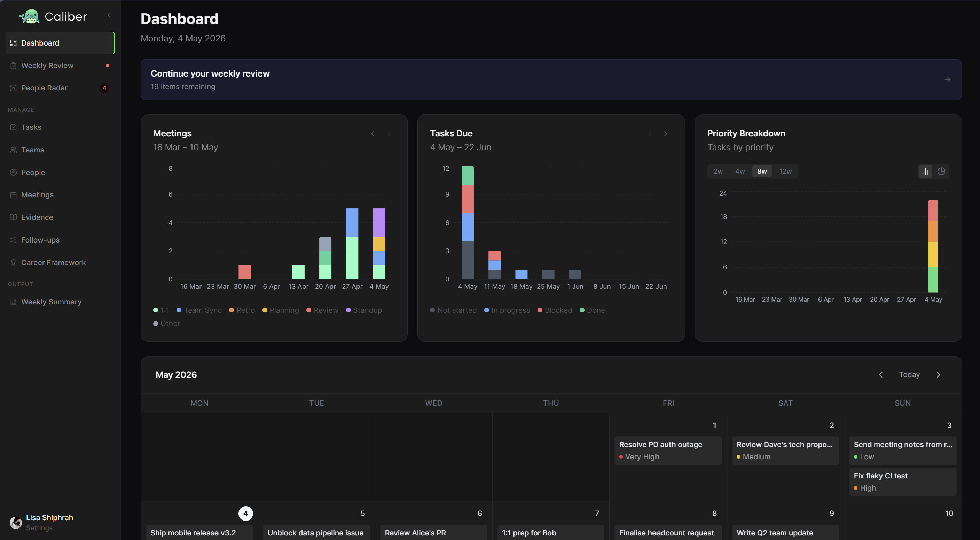The image size is (980, 540).
Task: Open Weekly Review in the sidebar
Action: click(x=60, y=65)
